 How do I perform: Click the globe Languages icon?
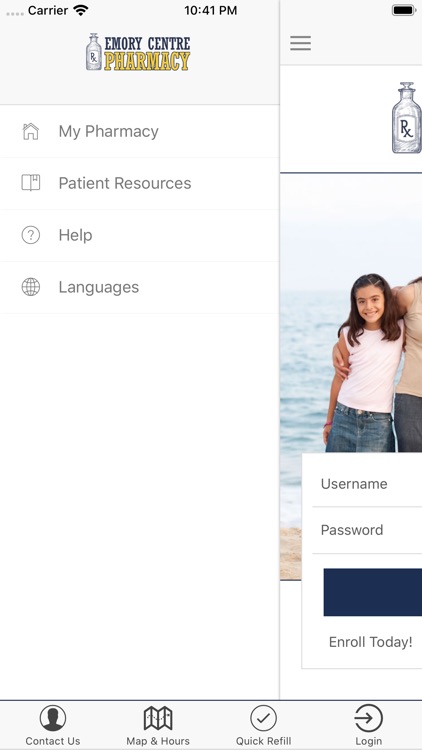point(31,287)
